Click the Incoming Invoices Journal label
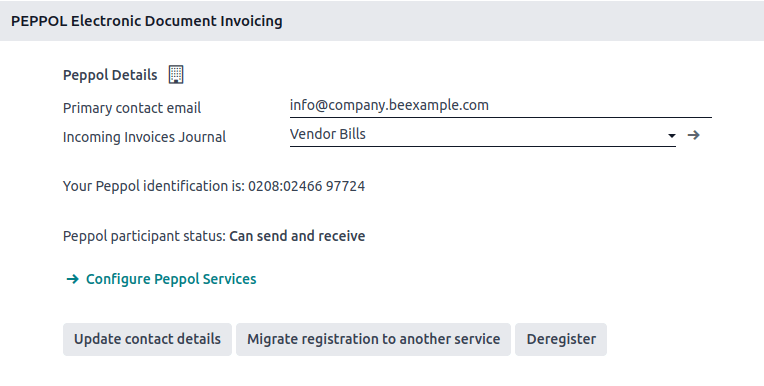Viewport: 764px width, 386px height. coord(145,137)
